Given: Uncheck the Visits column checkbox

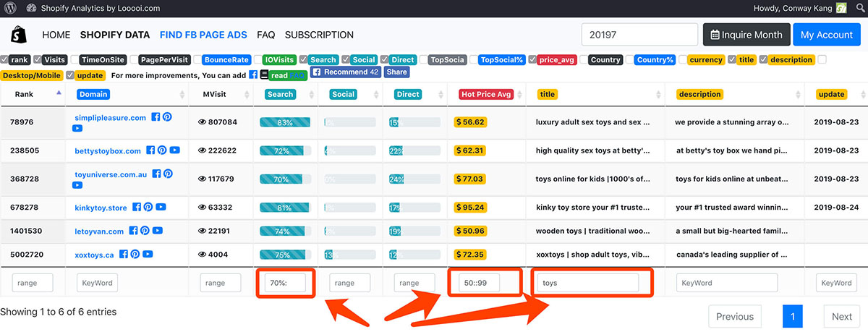Looking at the screenshot, I should pyautogui.click(x=38, y=60).
